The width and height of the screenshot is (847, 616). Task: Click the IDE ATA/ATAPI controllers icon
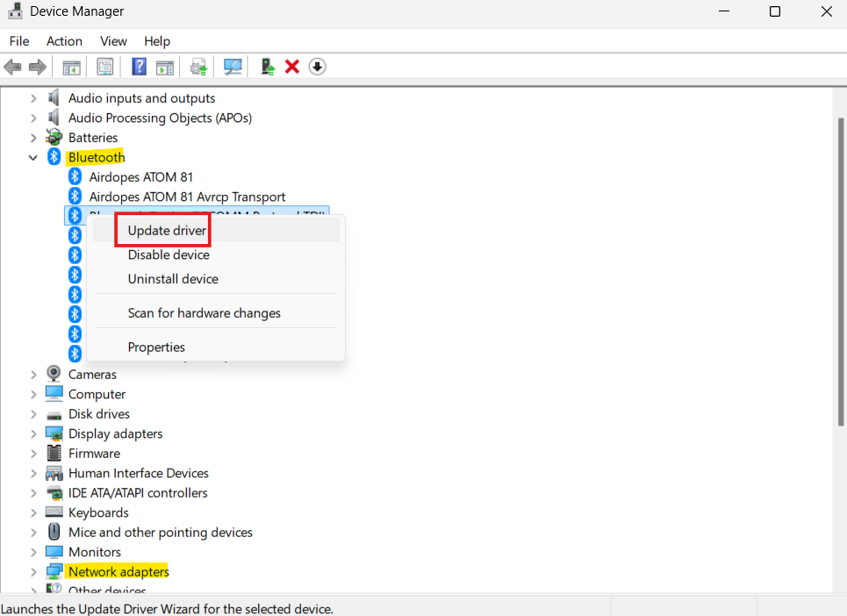click(x=54, y=493)
